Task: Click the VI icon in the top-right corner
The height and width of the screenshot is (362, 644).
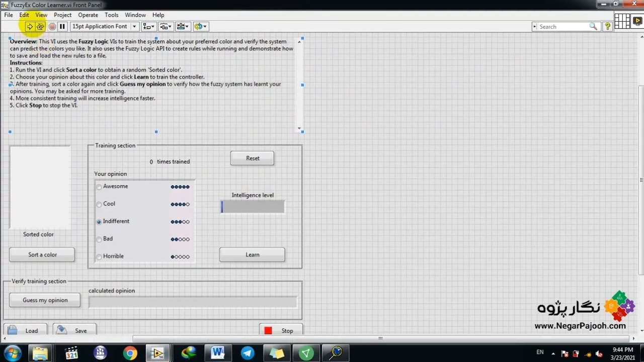Action: 637,21
